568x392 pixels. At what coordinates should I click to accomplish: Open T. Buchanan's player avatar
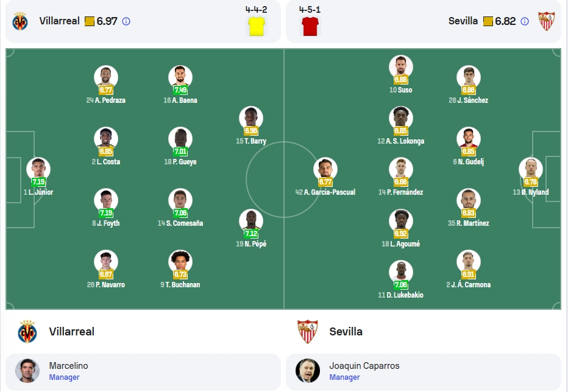click(180, 262)
